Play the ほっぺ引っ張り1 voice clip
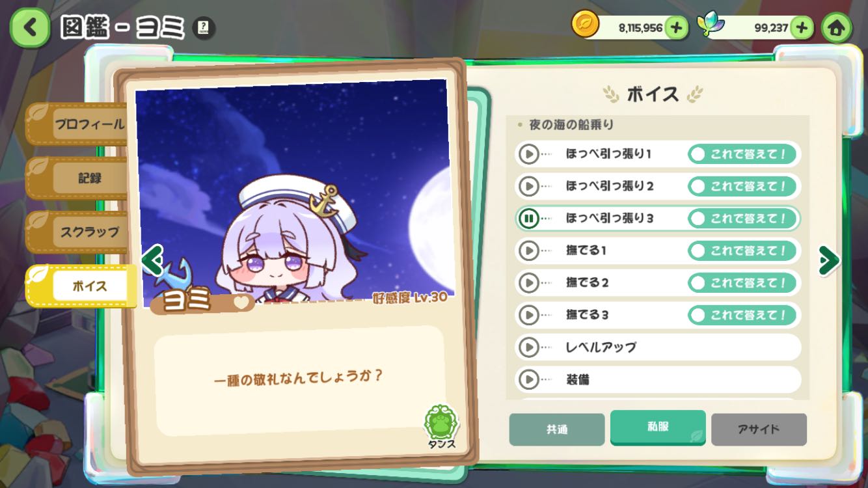The width and height of the screenshot is (868, 488). [529, 154]
